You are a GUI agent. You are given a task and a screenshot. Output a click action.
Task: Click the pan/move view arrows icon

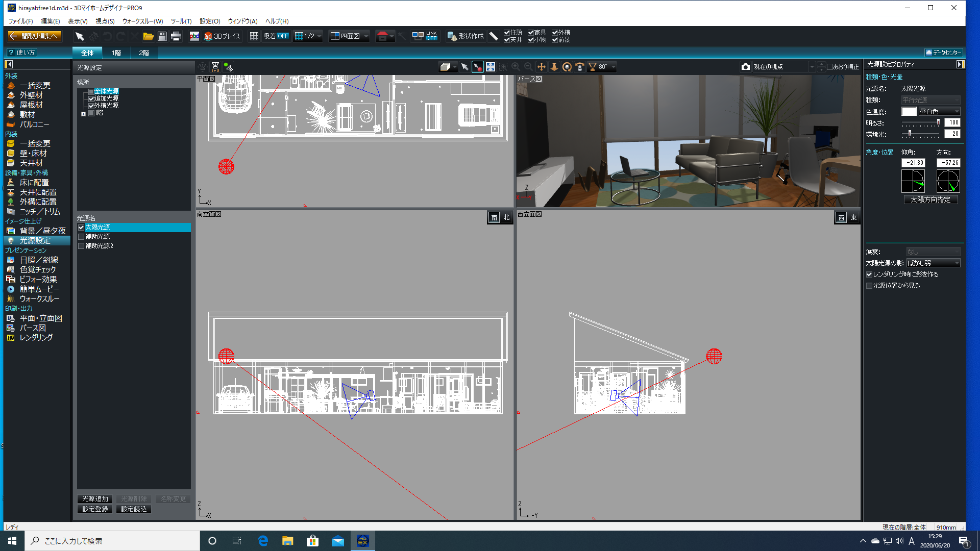coord(542,67)
